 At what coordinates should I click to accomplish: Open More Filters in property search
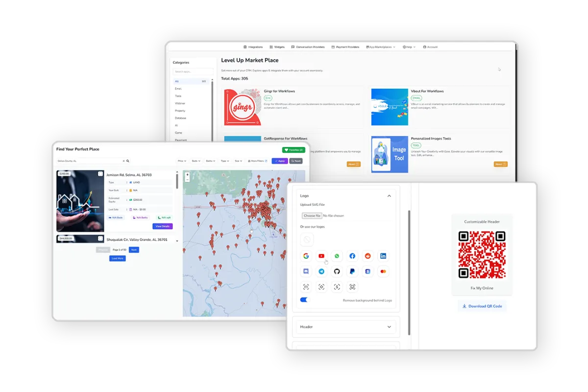pyautogui.click(x=258, y=161)
